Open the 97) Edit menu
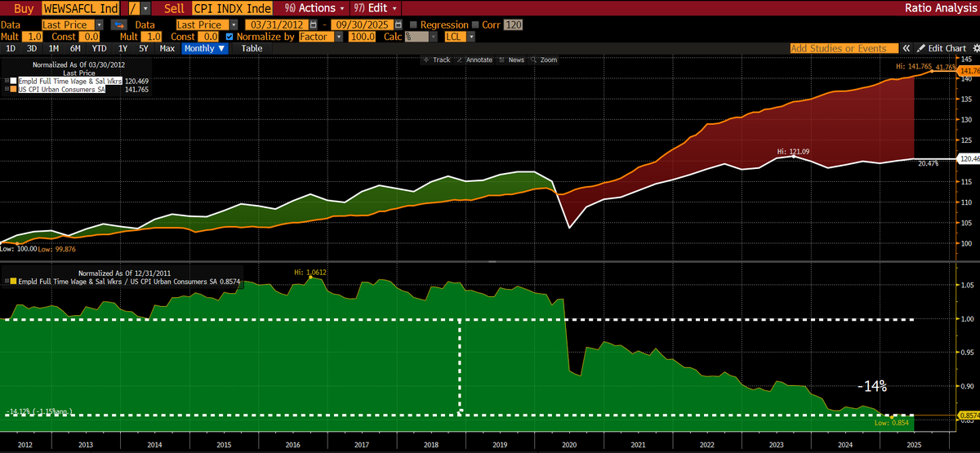The image size is (980, 453). pyautogui.click(x=374, y=7)
